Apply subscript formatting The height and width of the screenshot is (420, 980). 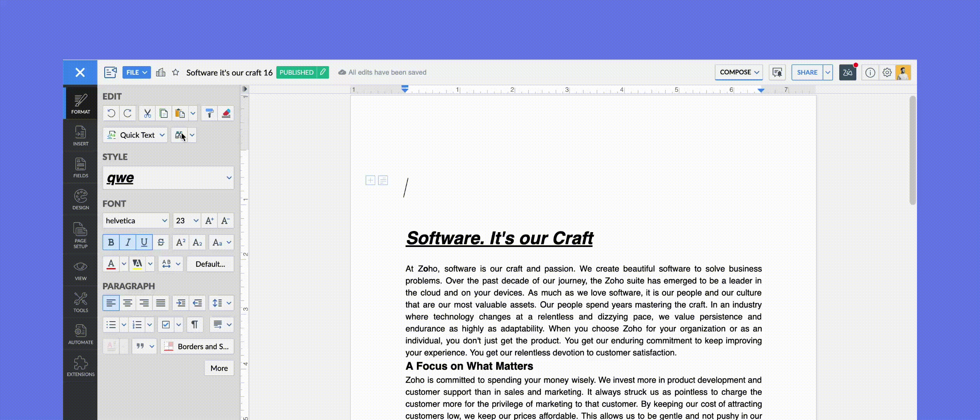[x=197, y=242]
